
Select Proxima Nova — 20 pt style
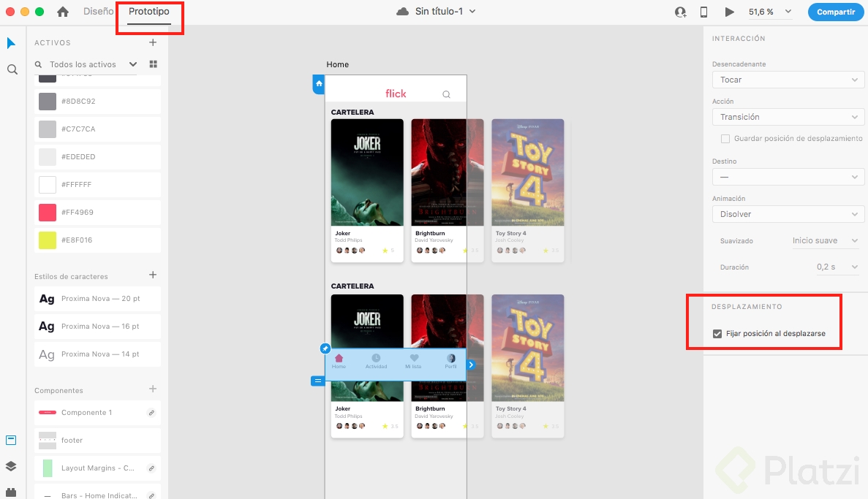pos(97,299)
